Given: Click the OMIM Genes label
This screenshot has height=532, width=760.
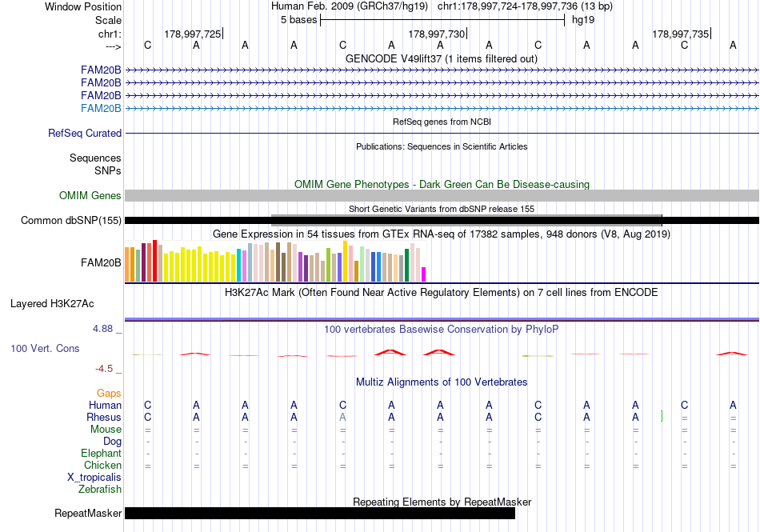Looking at the screenshot, I should coord(90,196).
